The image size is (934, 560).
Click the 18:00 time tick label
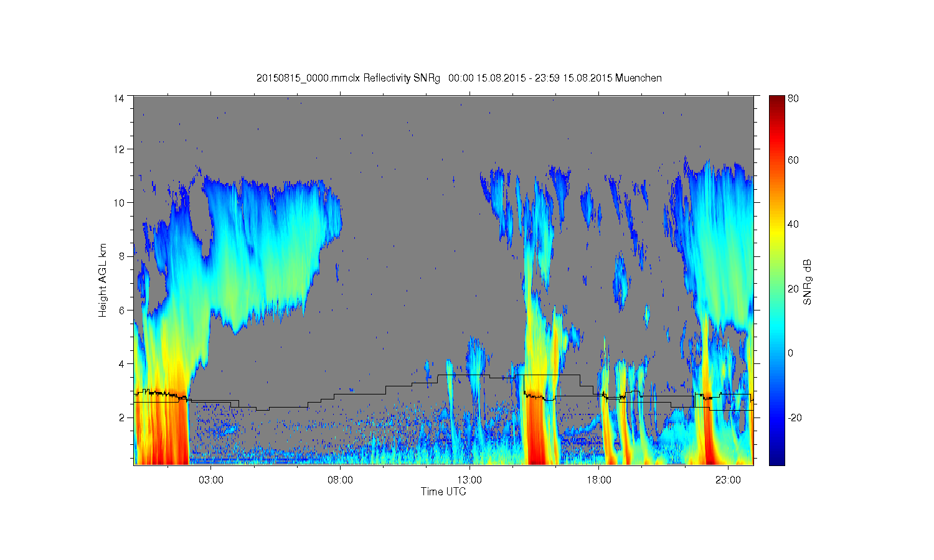pyautogui.click(x=598, y=480)
